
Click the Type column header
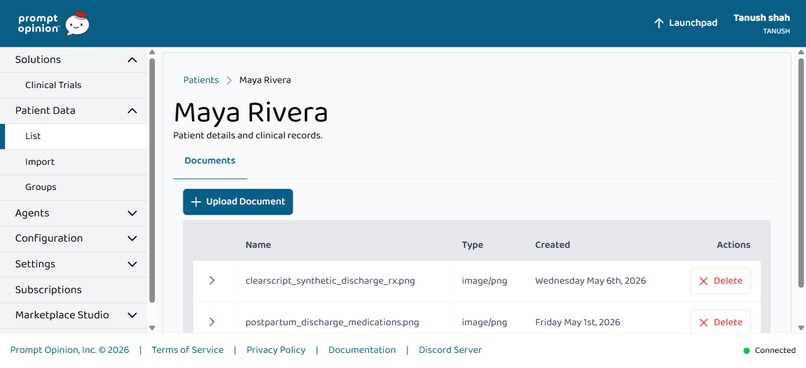coord(472,245)
